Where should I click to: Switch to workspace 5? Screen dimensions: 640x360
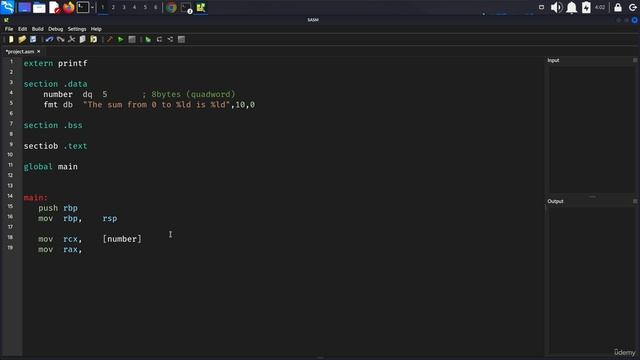pos(145,7)
